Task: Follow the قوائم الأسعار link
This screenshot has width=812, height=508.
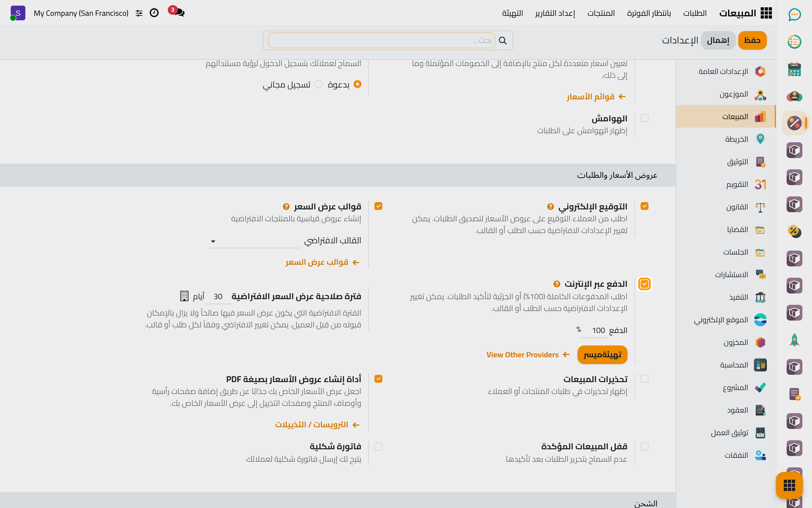Action: pos(596,97)
